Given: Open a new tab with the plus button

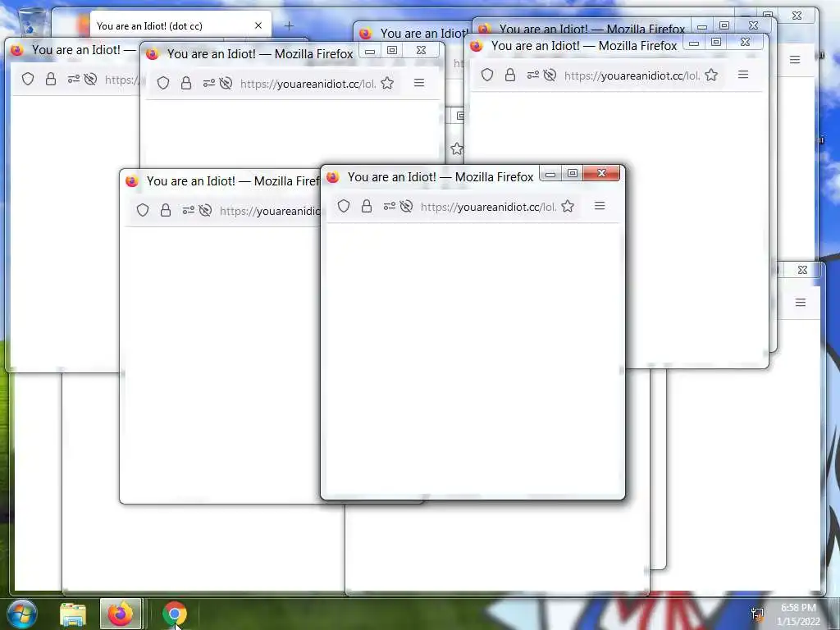Looking at the screenshot, I should pyautogui.click(x=289, y=25).
